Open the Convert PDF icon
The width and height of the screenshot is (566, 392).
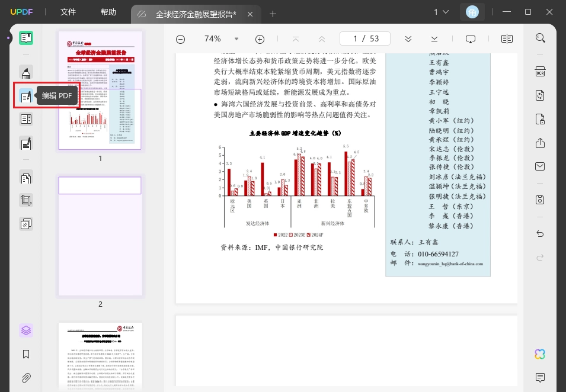[x=540, y=95]
